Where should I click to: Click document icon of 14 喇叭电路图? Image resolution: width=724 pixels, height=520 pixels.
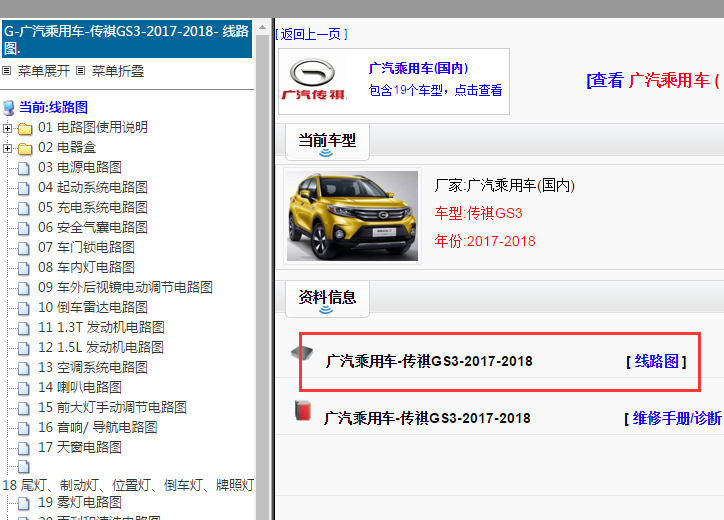pos(24,388)
